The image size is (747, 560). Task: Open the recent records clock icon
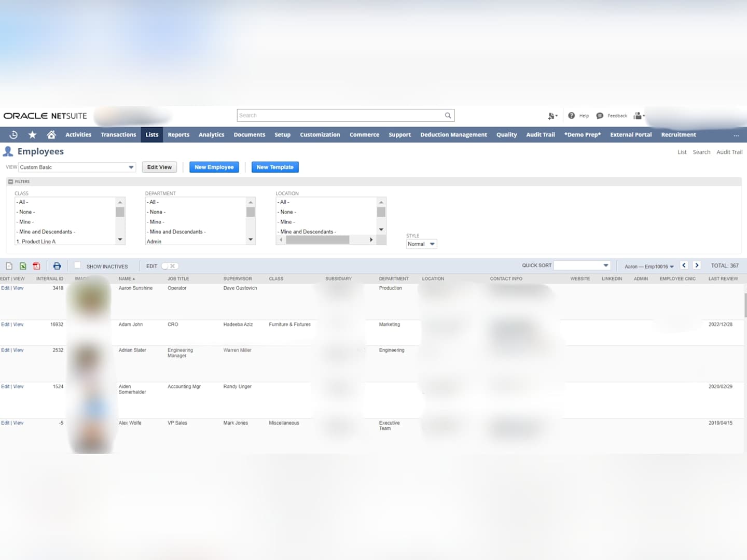click(x=13, y=135)
